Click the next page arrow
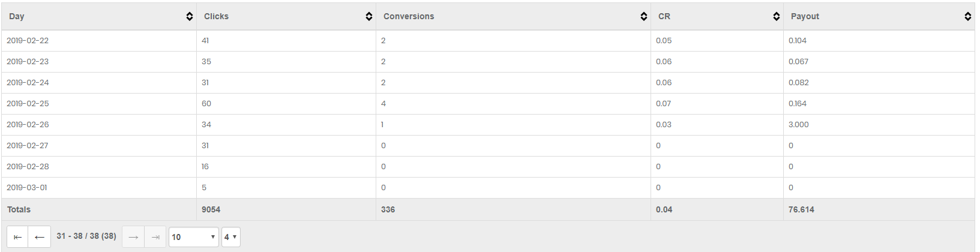Viewport: 980px width, 252px height. (x=133, y=237)
